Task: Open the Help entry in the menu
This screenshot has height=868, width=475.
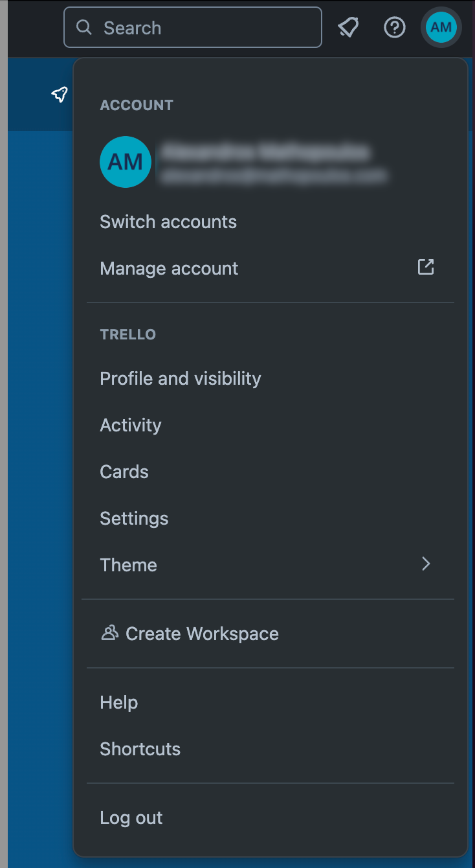Action: click(x=118, y=702)
